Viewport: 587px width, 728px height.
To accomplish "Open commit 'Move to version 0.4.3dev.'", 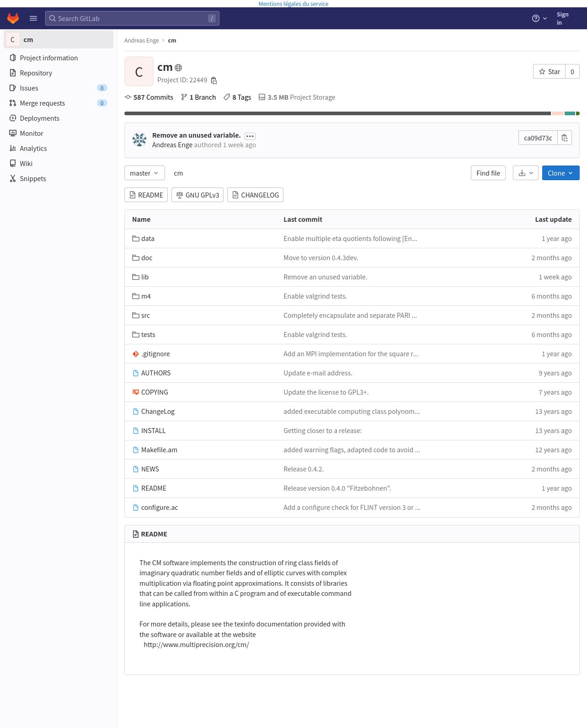I will (321, 258).
